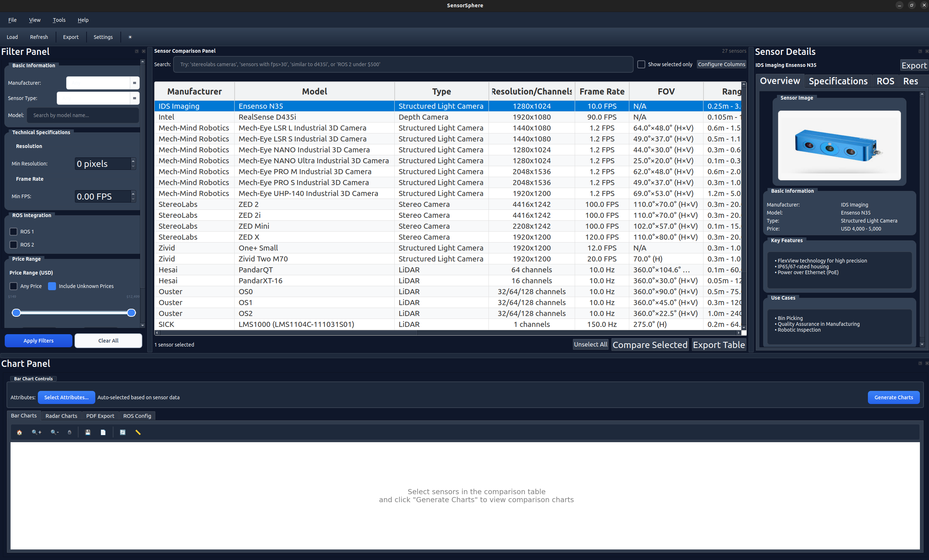Toggle Show selected only in comparison panel
This screenshot has height=560, width=929.
641,64
